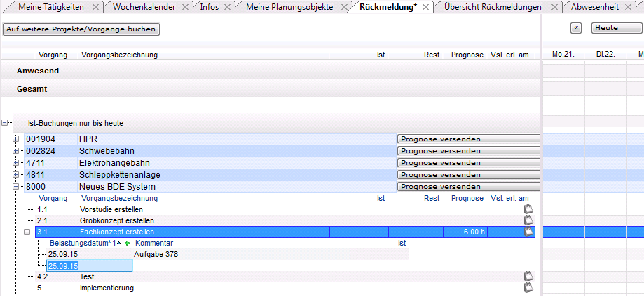
Task: Click notepad icon for Vorstudie erstellen row
Action: [x=529, y=209]
